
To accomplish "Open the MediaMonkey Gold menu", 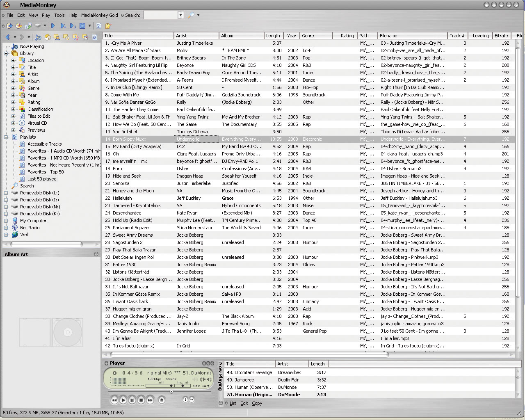I will pos(99,15).
